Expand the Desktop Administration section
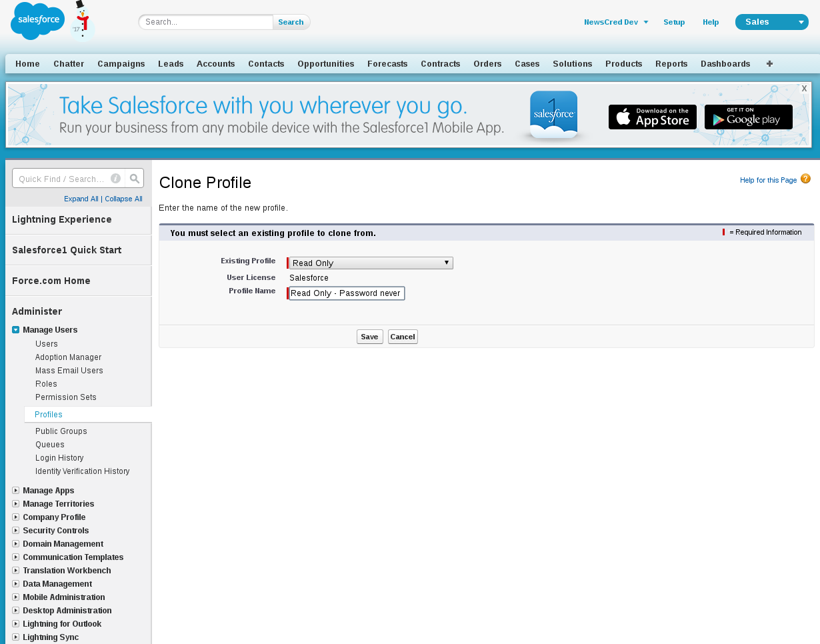This screenshot has width=820, height=644. coord(15,611)
